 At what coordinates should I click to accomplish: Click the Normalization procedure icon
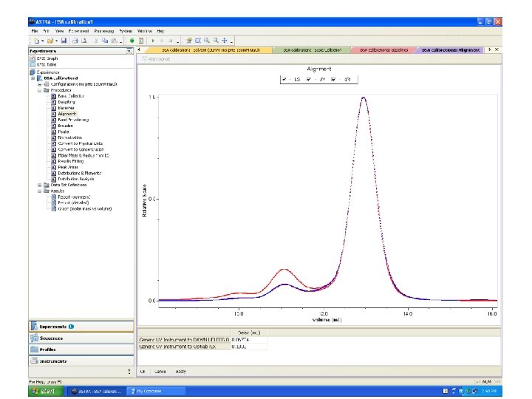(x=54, y=137)
